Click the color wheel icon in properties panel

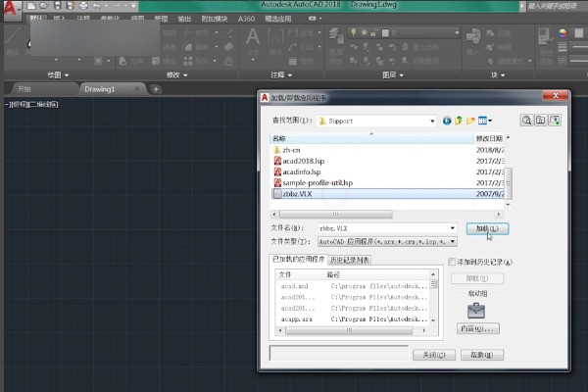[x=563, y=33]
